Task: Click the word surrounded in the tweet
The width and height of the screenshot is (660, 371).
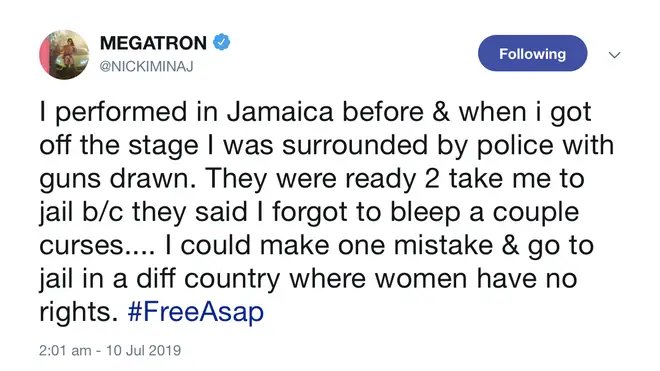Action: tap(355, 145)
